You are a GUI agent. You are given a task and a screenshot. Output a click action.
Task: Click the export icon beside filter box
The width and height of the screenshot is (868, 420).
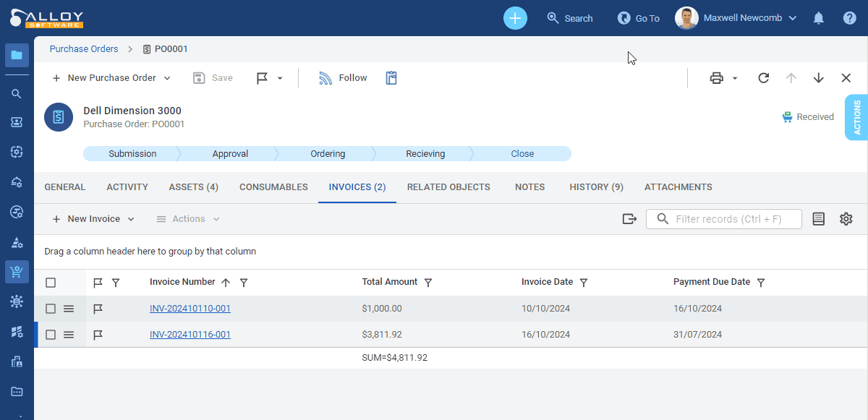point(629,219)
